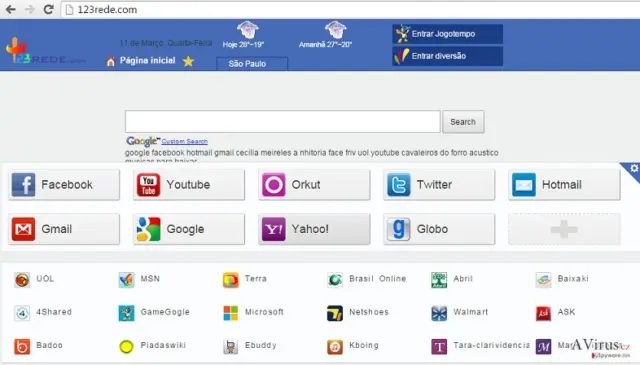Image resolution: width=640 pixels, height=365 pixels.
Task: Add a new shortcut with the plus tile
Action: 564,229
